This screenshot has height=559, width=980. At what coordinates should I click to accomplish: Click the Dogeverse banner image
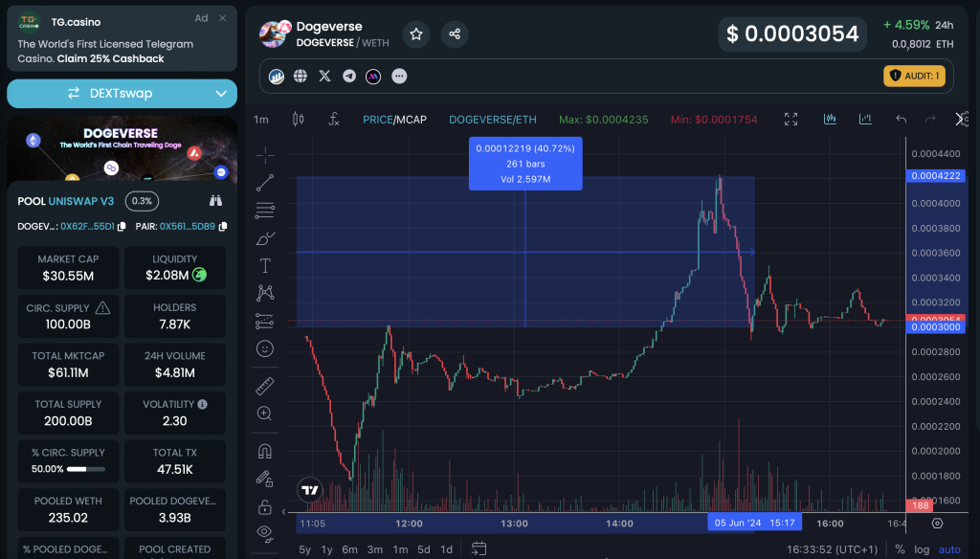click(x=122, y=148)
